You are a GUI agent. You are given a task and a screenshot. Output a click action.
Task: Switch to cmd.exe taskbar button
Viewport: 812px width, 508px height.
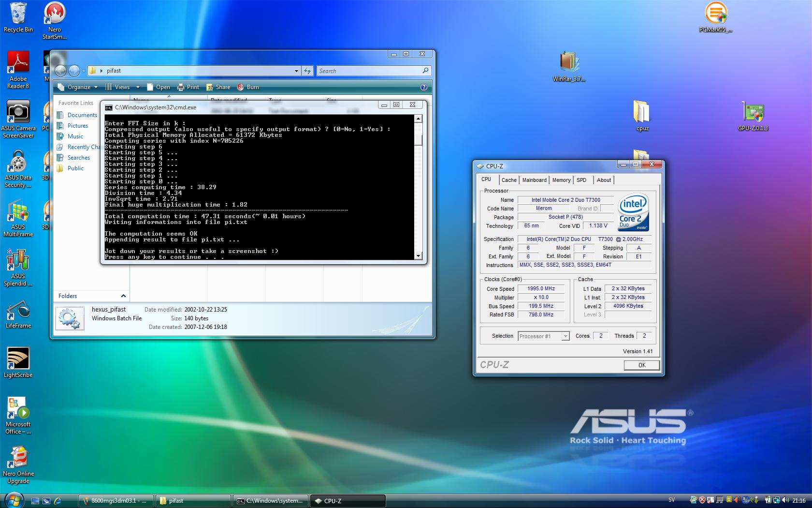[270, 501]
